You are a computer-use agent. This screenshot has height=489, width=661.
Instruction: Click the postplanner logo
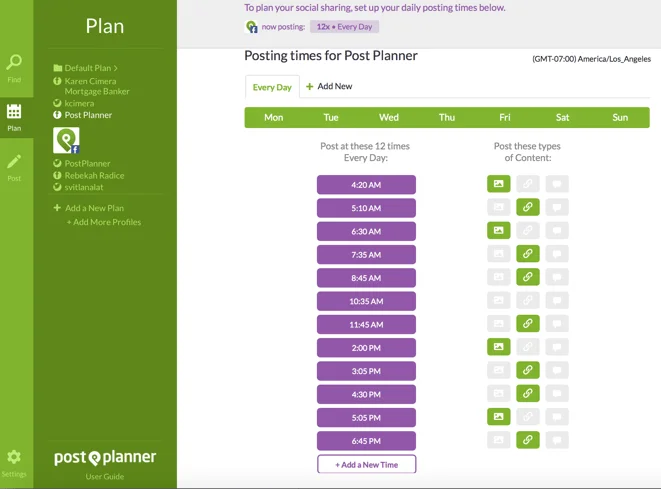coord(105,457)
